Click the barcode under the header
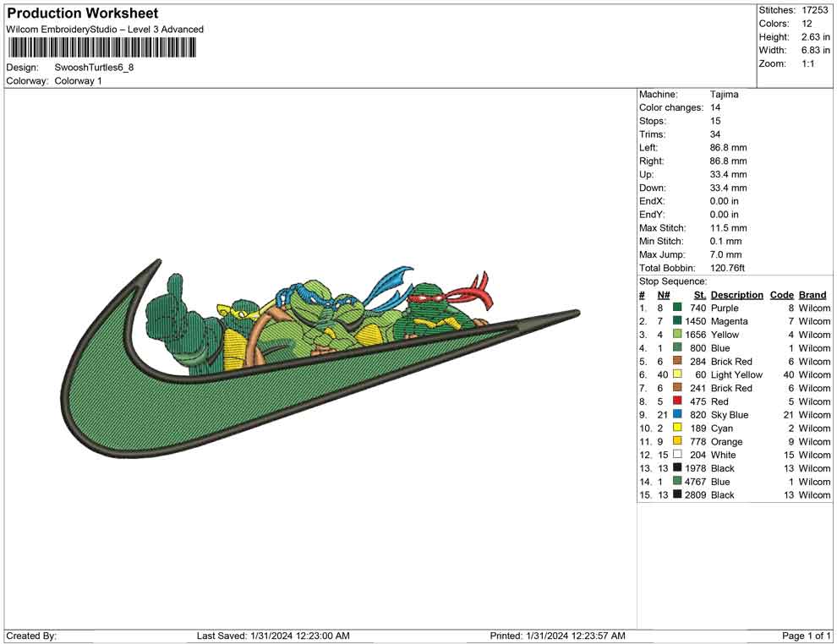837x644 pixels. tap(102, 48)
